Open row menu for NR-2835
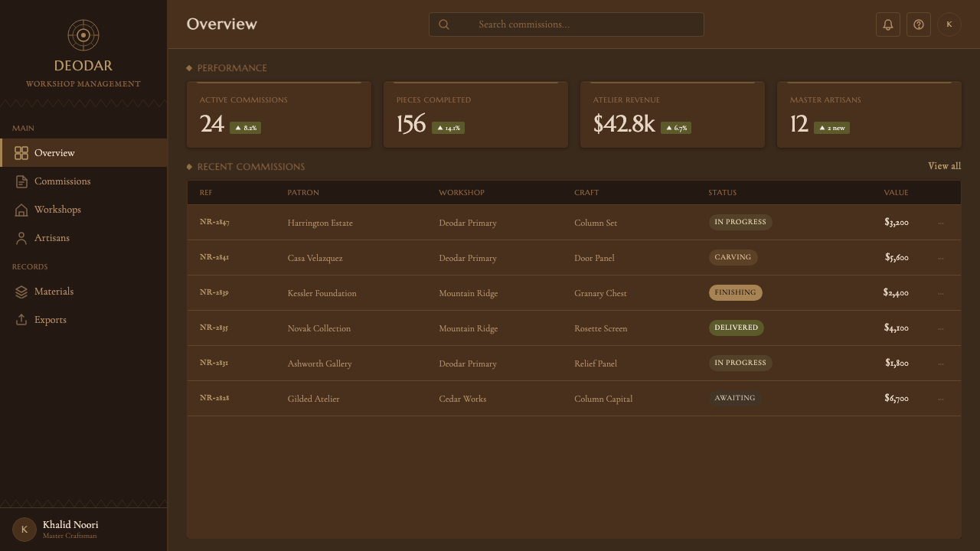The width and height of the screenshot is (980, 551). coord(941,328)
